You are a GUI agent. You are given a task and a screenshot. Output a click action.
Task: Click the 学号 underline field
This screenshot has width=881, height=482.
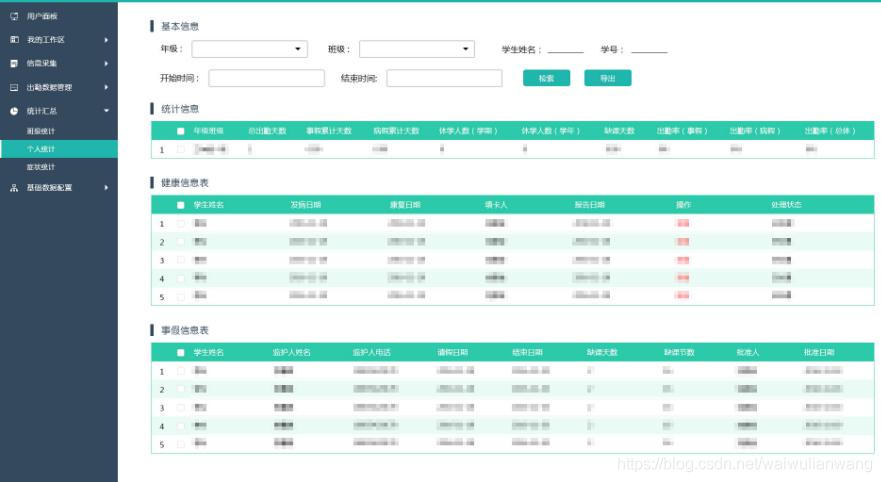650,49
